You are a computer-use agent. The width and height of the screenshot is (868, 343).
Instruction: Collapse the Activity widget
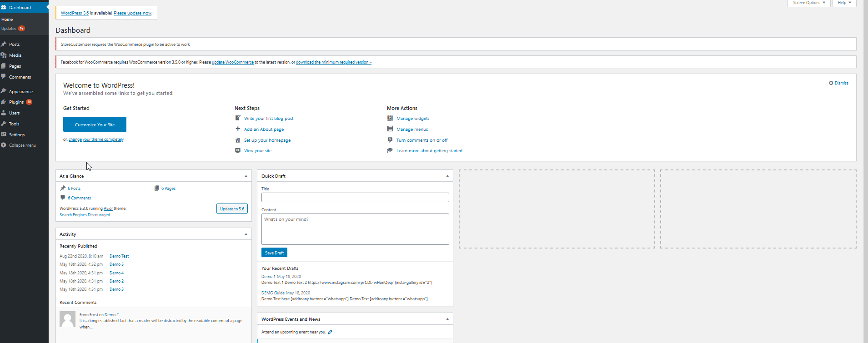[x=246, y=234]
